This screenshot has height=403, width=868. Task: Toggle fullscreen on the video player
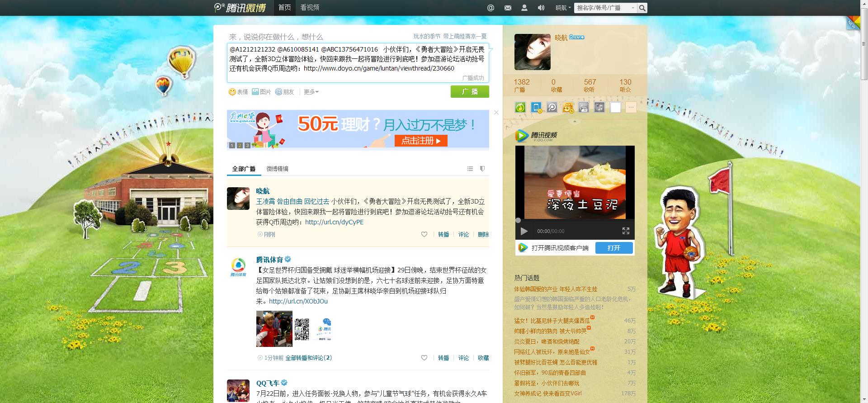pyautogui.click(x=626, y=231)
